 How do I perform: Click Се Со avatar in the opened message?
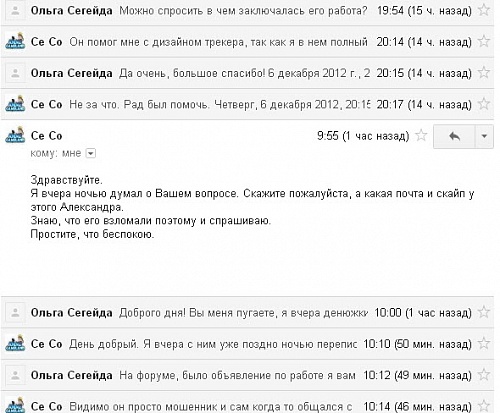(x=15, y=135)
